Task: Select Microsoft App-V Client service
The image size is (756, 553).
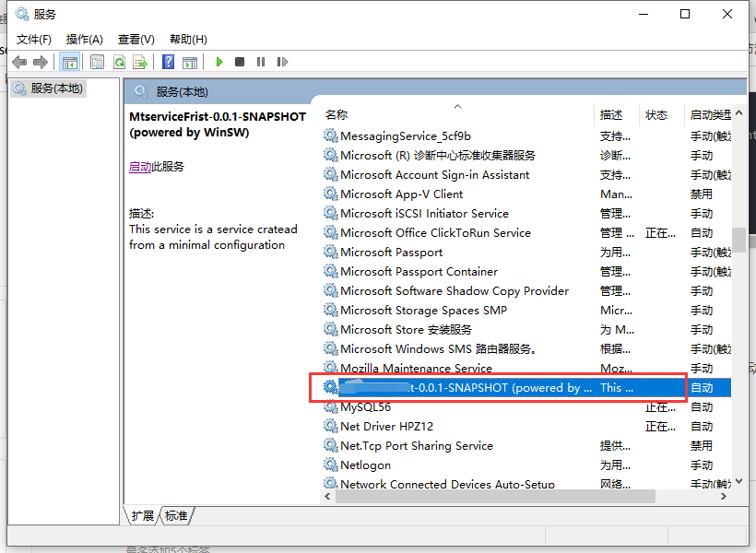Action: (526, 194)
